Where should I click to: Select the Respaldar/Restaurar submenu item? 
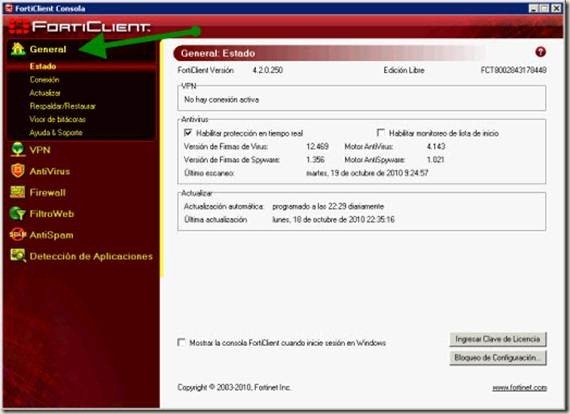(63, 106)
